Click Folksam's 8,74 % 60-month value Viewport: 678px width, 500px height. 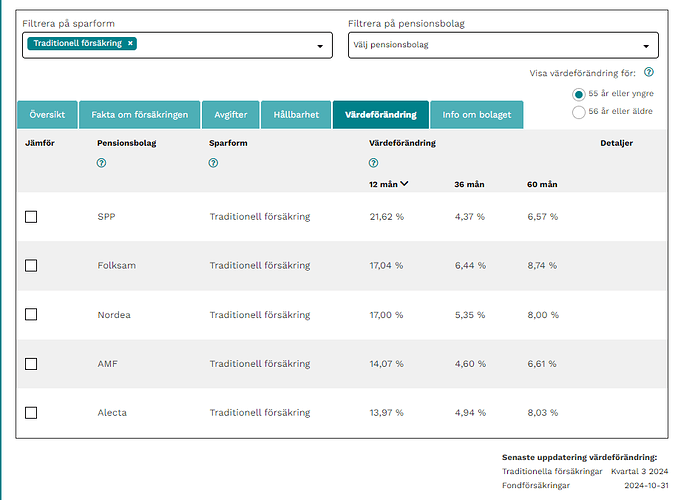(x=542, y=266)
